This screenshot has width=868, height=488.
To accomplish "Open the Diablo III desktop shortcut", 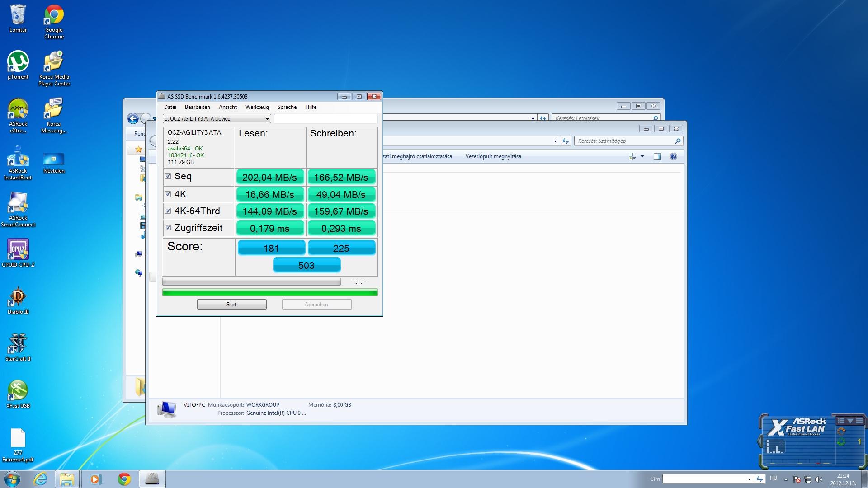I will tap(18, 297).
